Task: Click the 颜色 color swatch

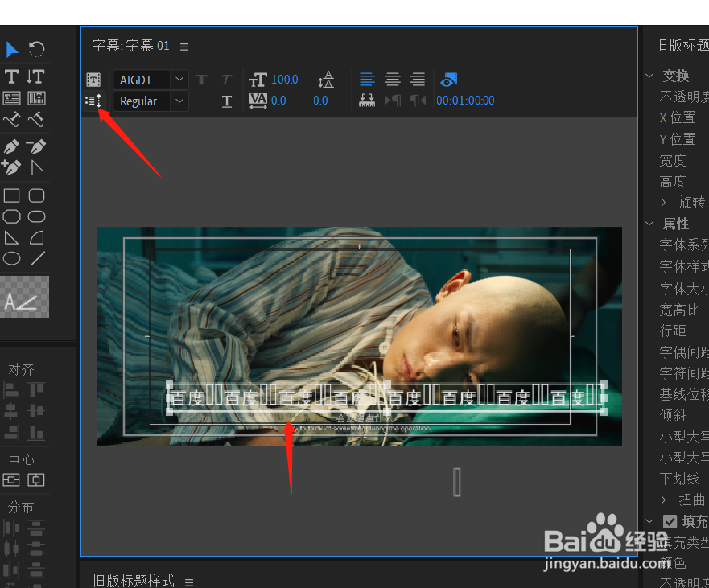Action: (702, 563)
